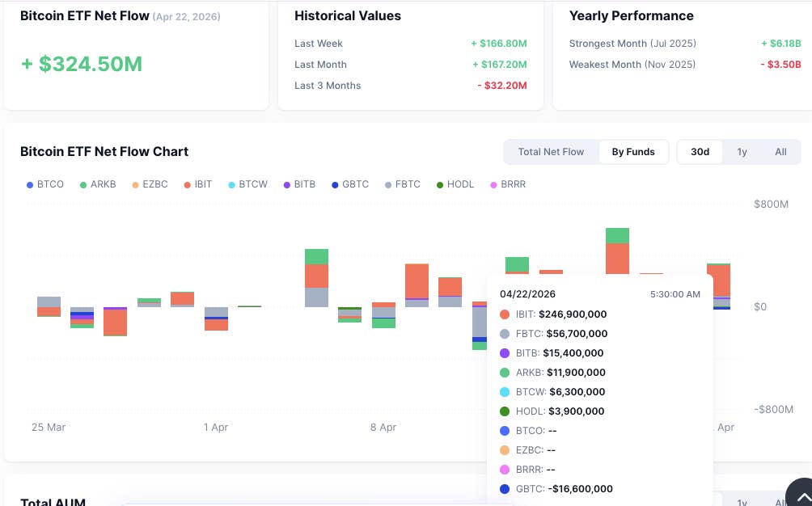Click the scroll-to-top arrow button
Screen dimensions: 812x506
(801, 493)
